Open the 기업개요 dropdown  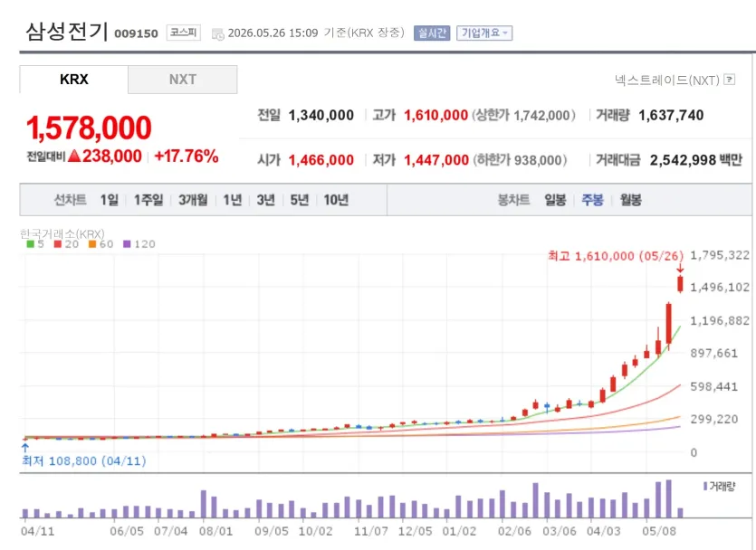[x=484, y=33]
